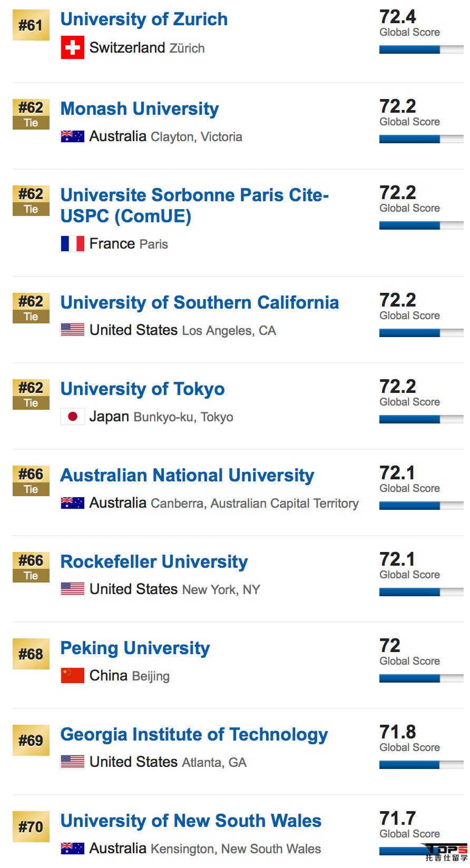Image resolution: width=470 pixels, height=868 pixels.
Task: Open the Monash University link
Action: pos(140,109)
